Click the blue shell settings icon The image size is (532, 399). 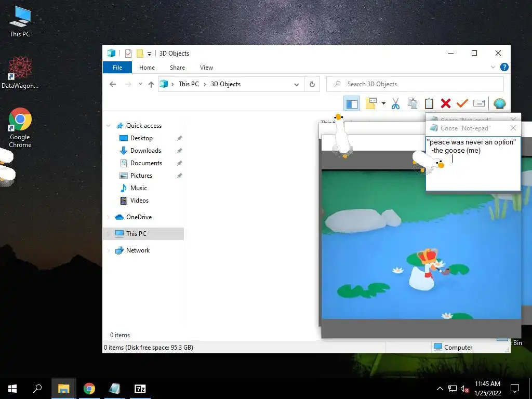coord(499,103)
